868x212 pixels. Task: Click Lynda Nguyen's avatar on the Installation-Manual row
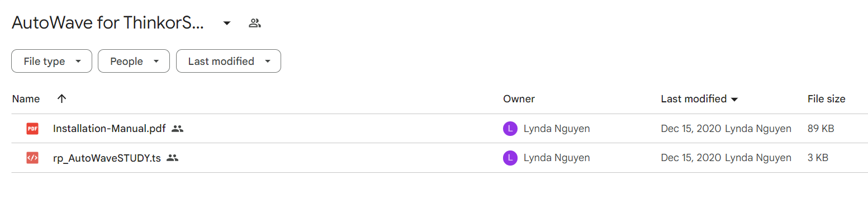click(510, 129)
